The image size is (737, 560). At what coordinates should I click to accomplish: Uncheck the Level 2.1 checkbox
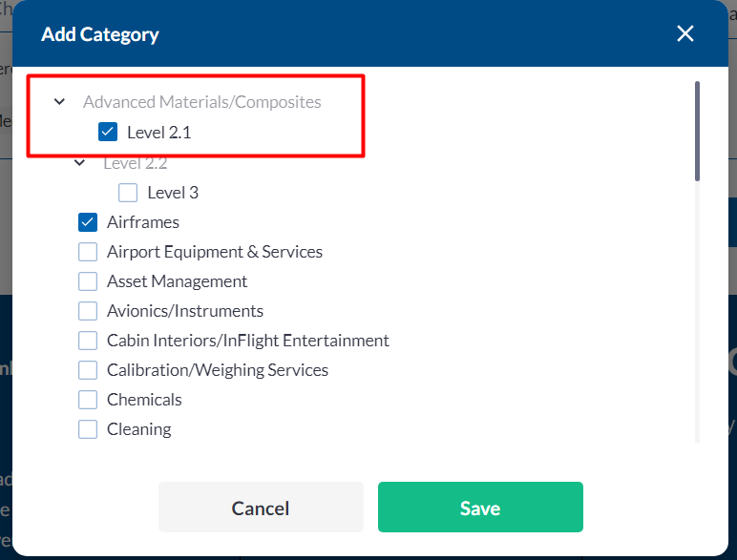[108, 133]
